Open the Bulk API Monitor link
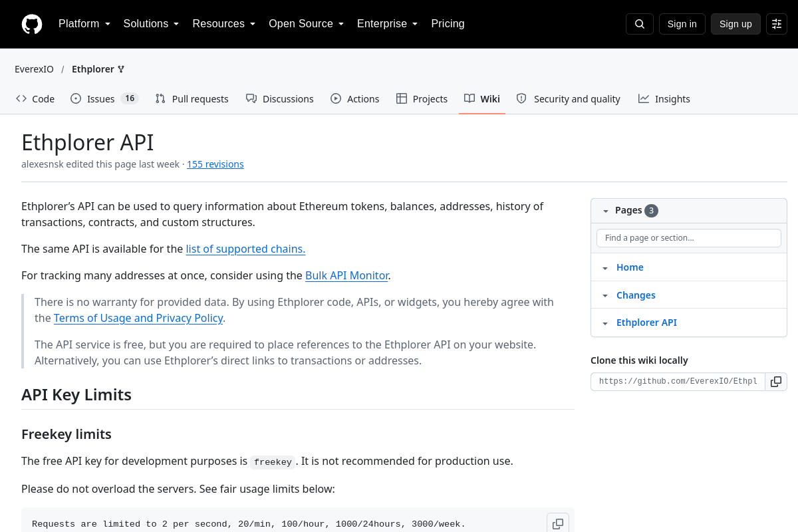 click(346, 275)
